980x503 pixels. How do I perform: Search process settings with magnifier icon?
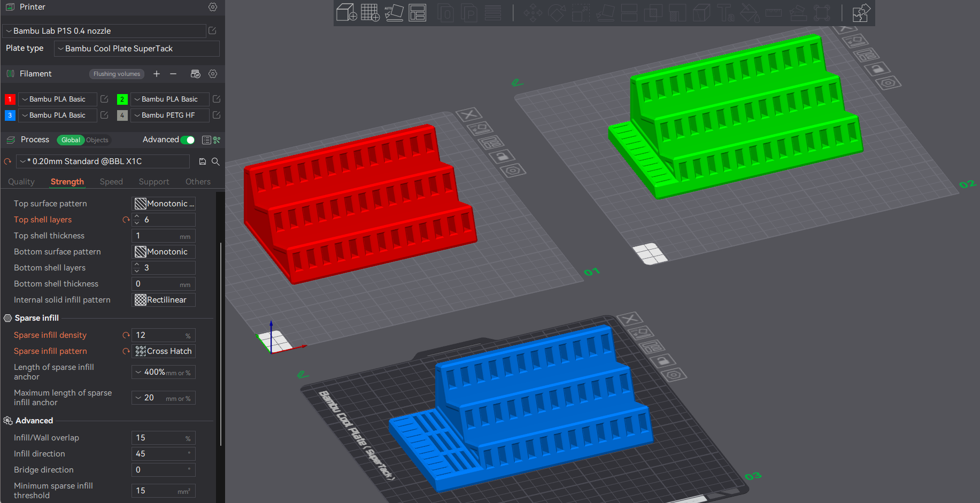[215, 161]
